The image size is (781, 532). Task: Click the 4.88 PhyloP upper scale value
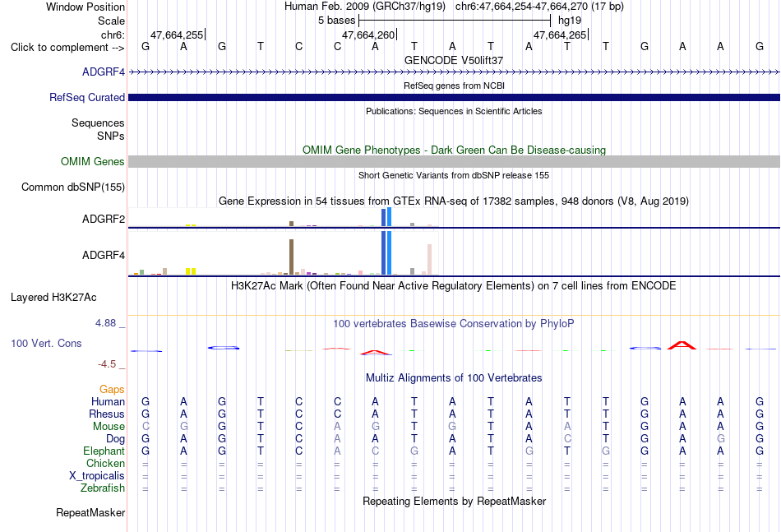pyautogui.click(x=105, y=323)
